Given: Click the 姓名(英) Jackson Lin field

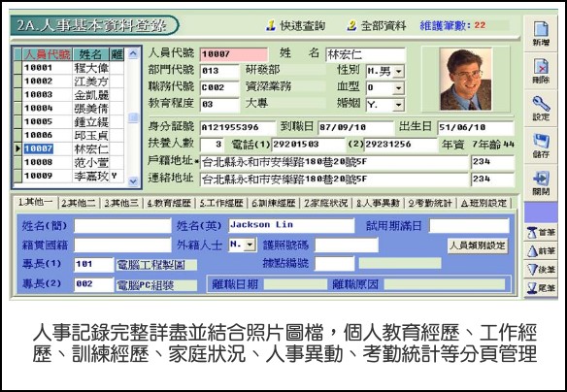Looking at the screenshot, I should pyautogui.click(x=291, y=225).
